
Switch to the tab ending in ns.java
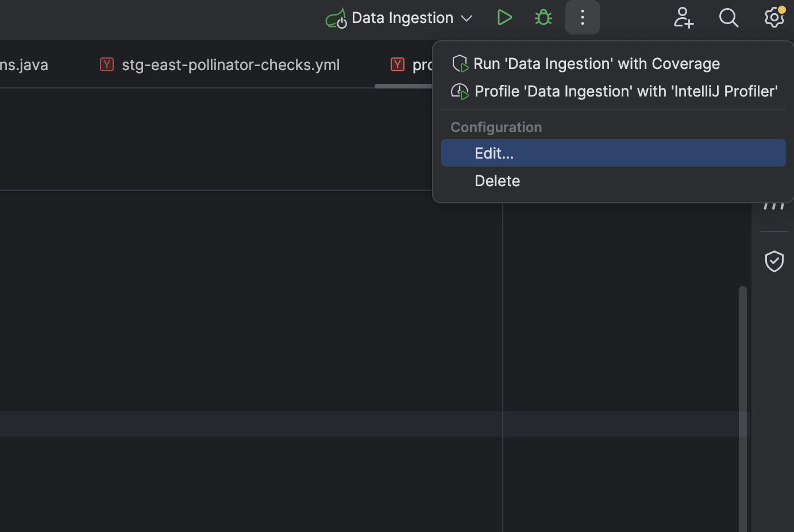pyautogui.click(x=24, y=65)
